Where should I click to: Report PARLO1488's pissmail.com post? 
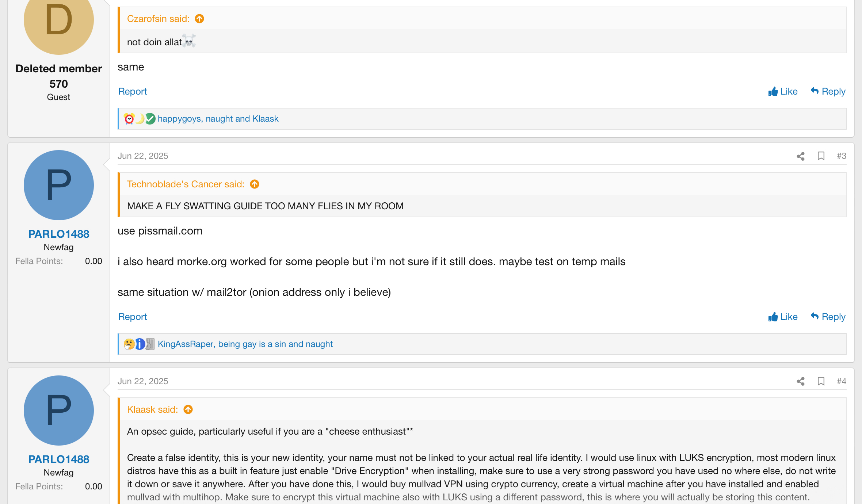133,317
